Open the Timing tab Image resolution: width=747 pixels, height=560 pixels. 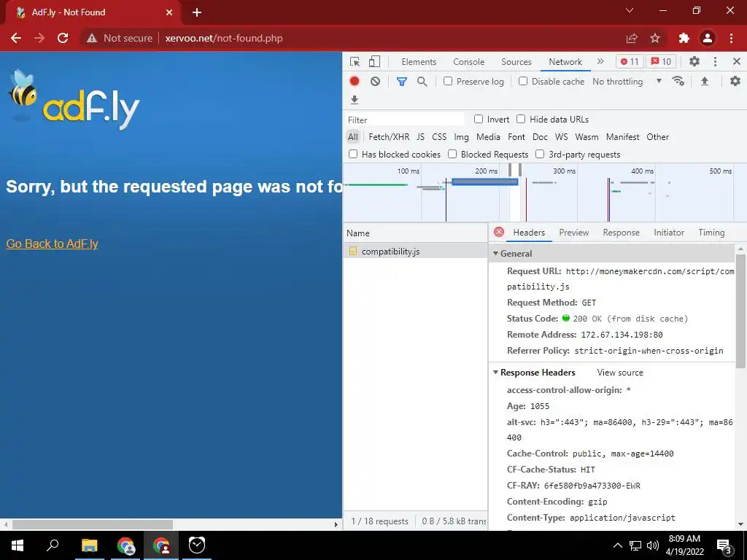(711, 233)
